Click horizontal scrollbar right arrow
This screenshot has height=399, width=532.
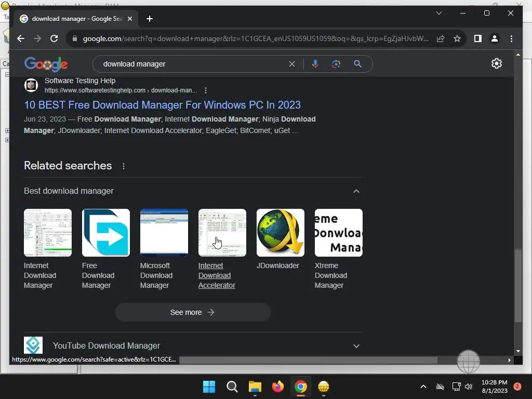509,360
